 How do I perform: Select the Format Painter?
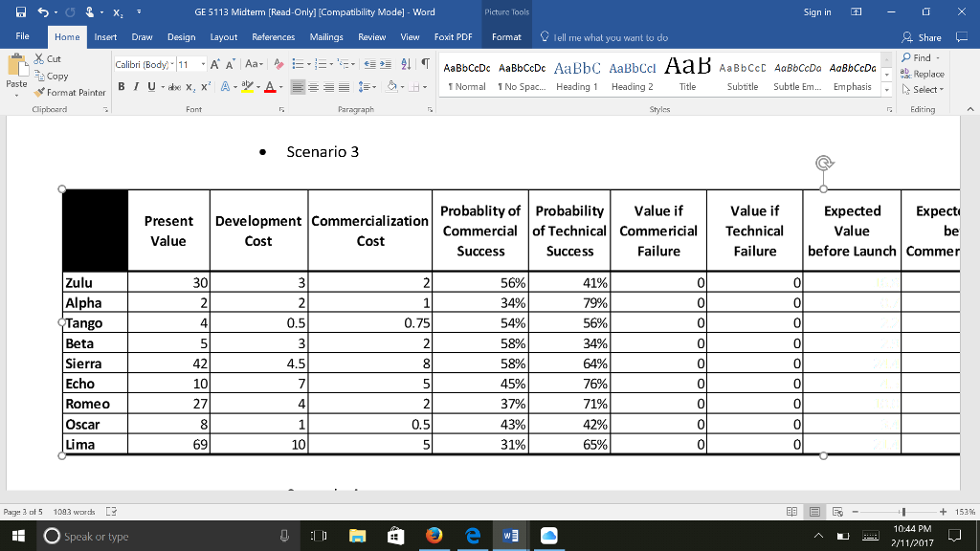(x=69, y=92)
